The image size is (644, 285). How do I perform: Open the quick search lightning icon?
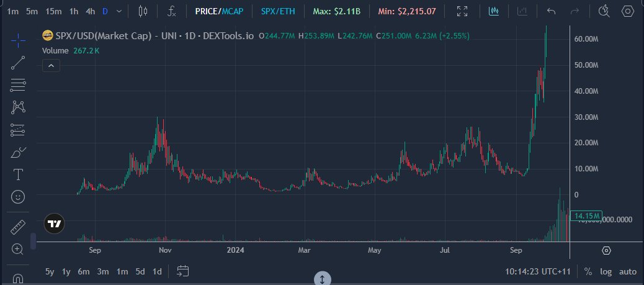point(604,11)
